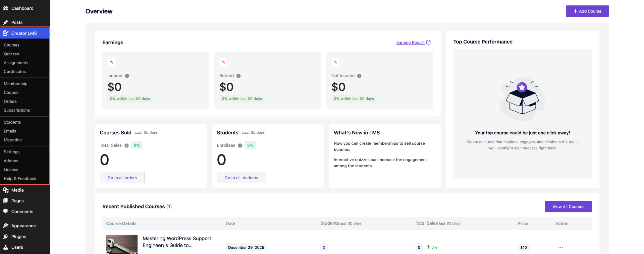Click the Comments bubble icon

coord(6,211)
